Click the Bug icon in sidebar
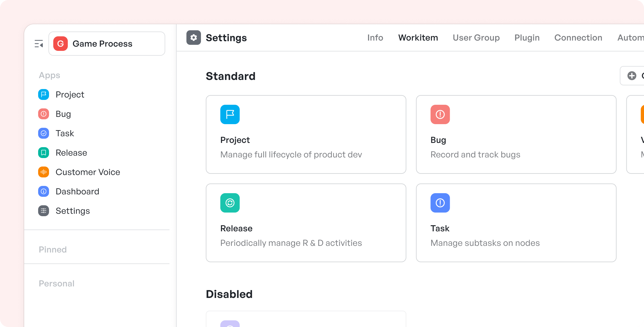 [x=44, y=114]
